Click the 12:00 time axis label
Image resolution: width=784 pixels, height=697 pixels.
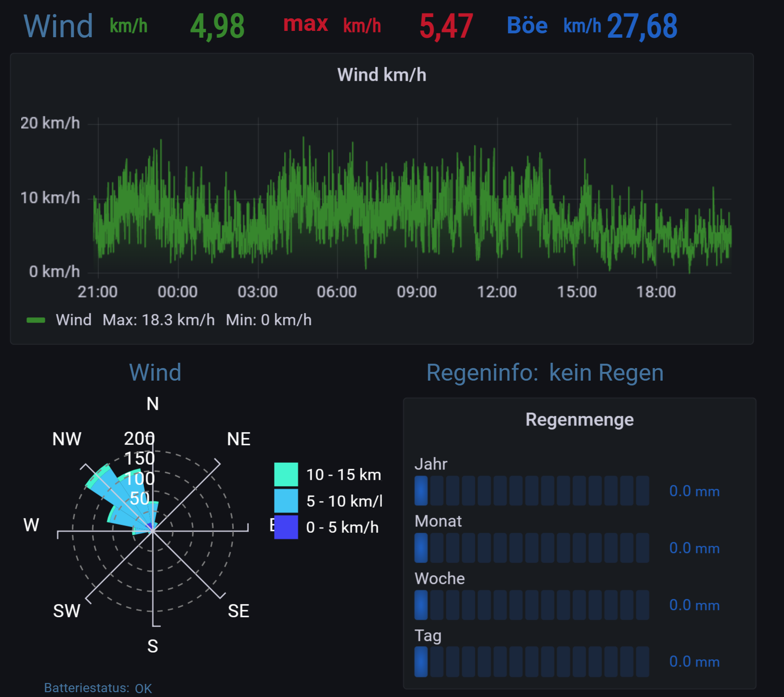click(497, 292)
